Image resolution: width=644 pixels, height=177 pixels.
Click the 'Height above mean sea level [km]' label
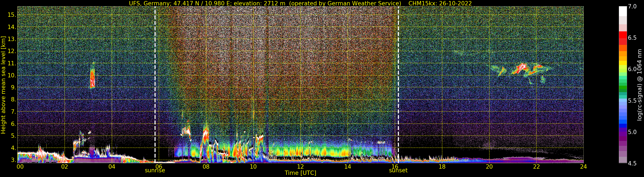3,85
